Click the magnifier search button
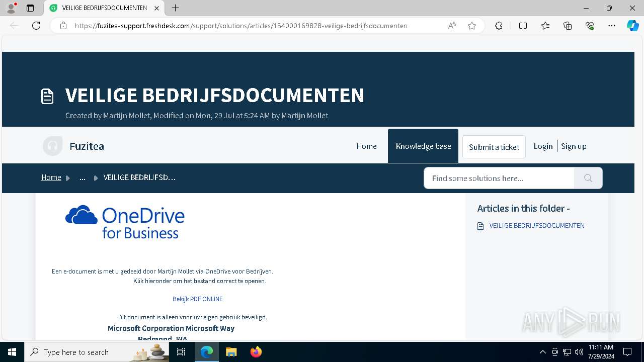 pos(588,178)
